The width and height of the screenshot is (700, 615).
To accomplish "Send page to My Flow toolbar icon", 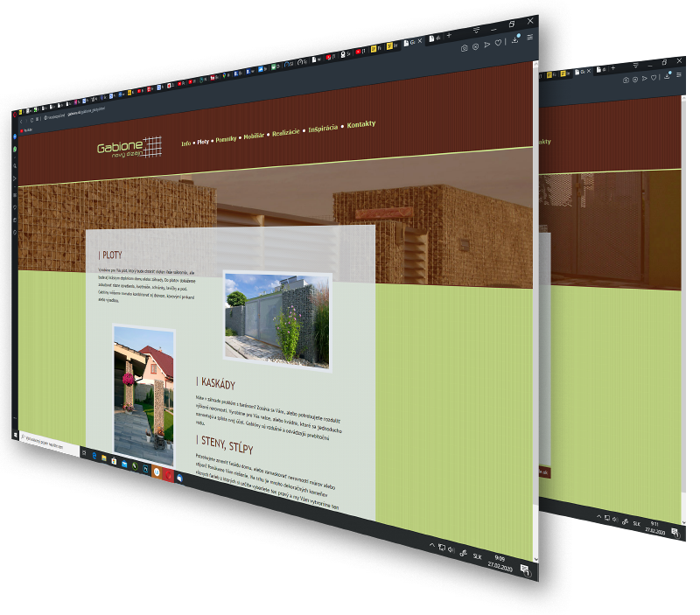I will click(x=487, y=45).
